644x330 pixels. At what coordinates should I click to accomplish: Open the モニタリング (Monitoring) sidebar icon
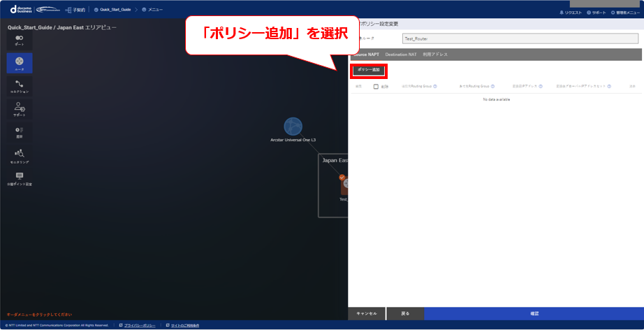coord(20,156)
